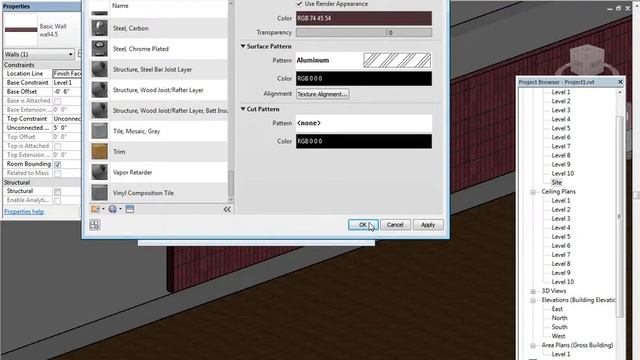Click the Transparency slider
The width and height of the screenshot is (640, 360).
click(364, 32)
